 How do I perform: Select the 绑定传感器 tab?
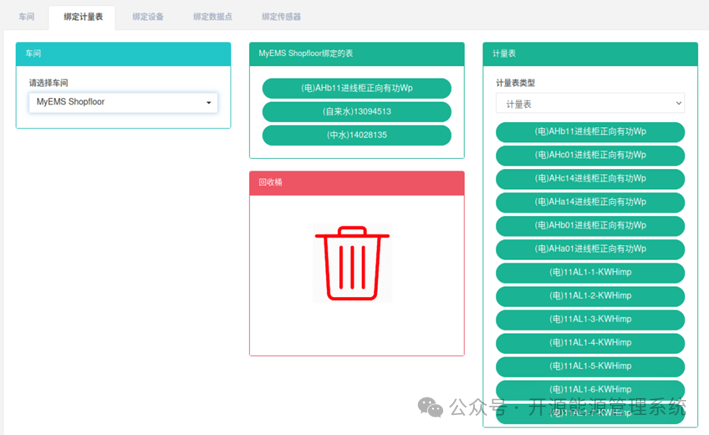(281, 17)
